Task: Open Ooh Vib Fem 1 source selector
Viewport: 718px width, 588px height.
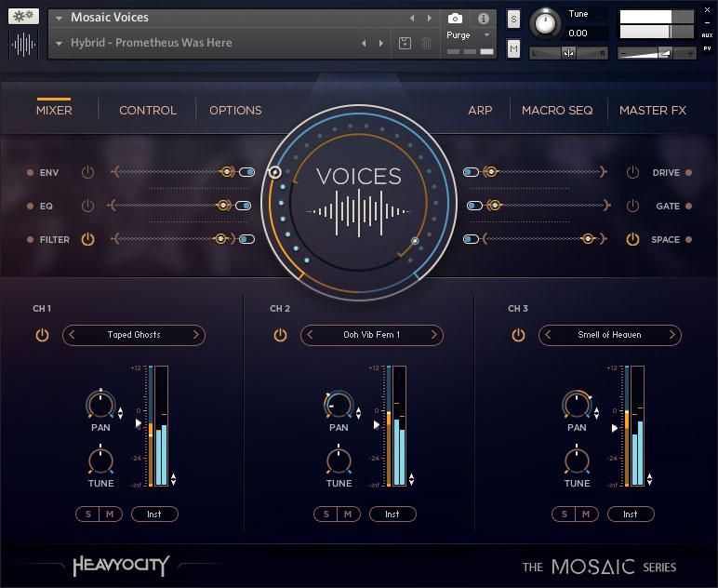Action: 372,335
